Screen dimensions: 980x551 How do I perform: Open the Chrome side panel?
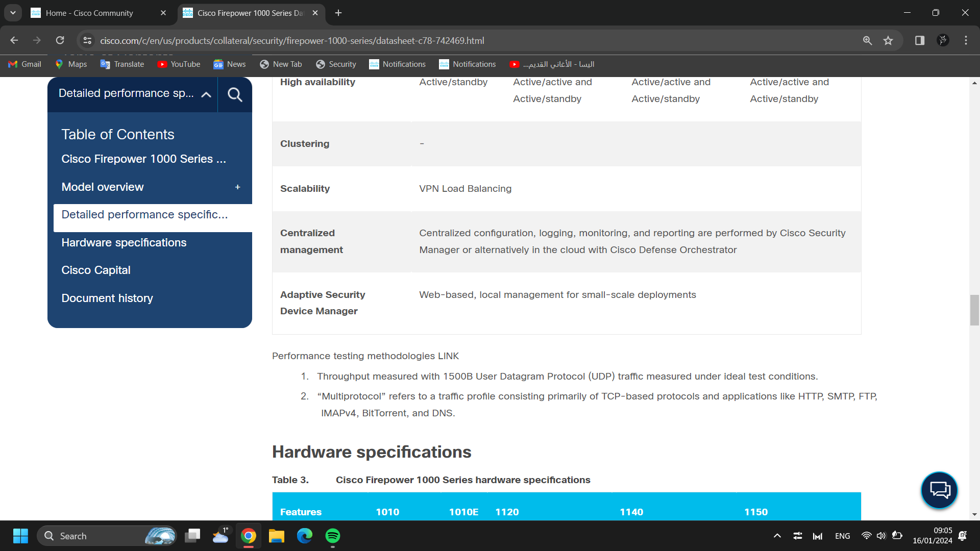click(919, 40)
